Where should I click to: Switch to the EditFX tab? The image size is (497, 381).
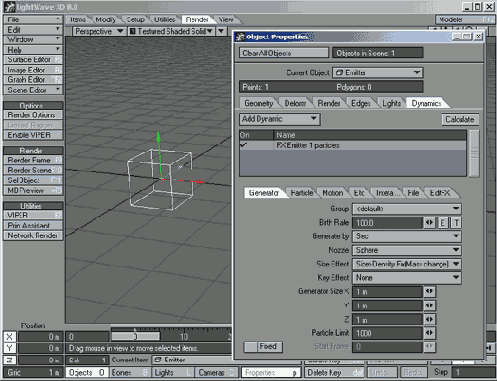click(440, 193)
